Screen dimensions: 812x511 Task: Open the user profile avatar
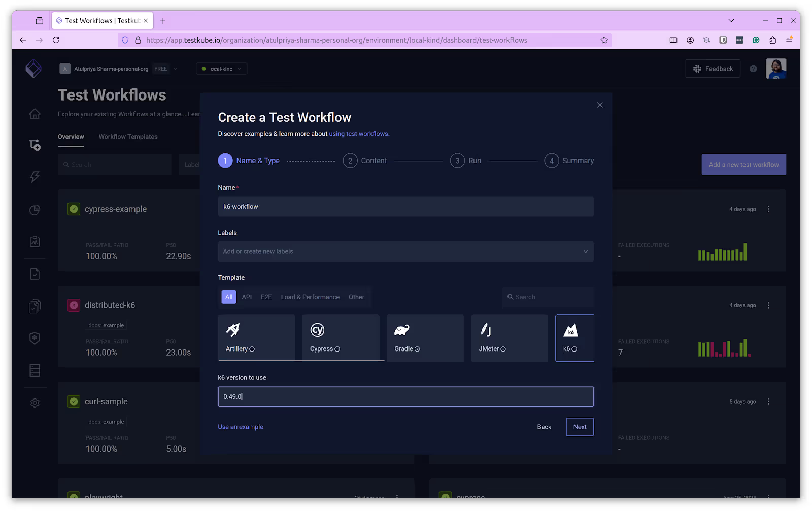776,69
